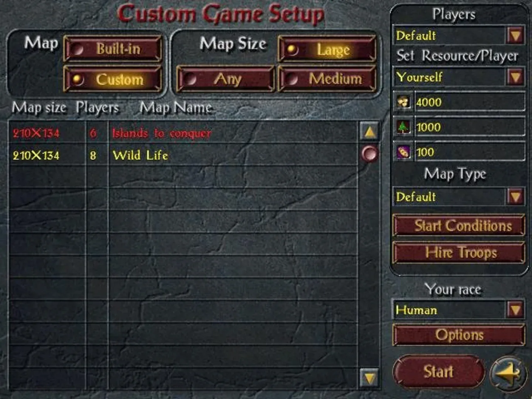Choose the Any map size option
The width and height of the screenshot is (532, 399).
point(226,79)
